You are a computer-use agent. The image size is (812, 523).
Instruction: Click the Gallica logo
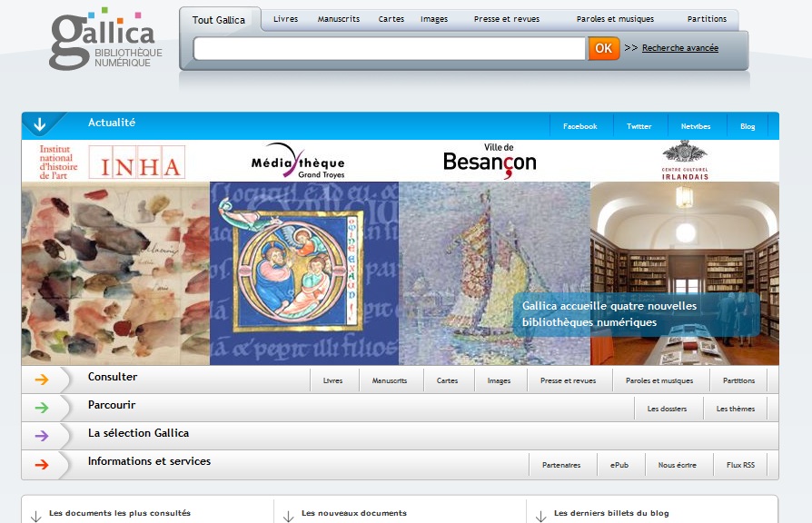coord(106,39)
